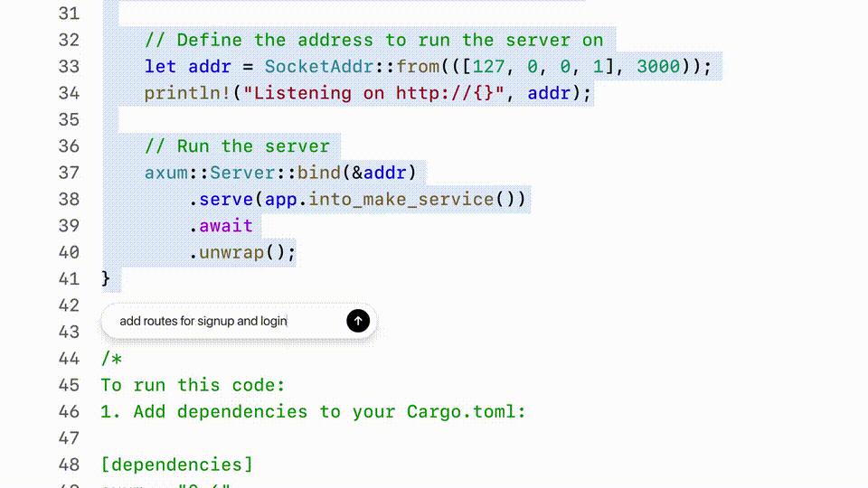Screen dimensions: 868x488
Task: Click the closing brace on line 41
Action: 106,278
